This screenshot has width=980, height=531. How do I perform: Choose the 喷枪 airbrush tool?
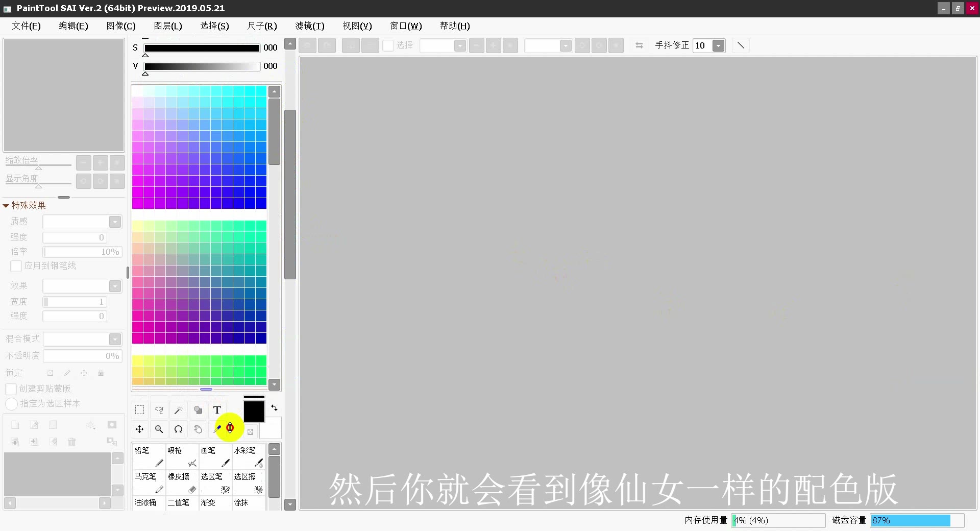click(x=182, y=456)
